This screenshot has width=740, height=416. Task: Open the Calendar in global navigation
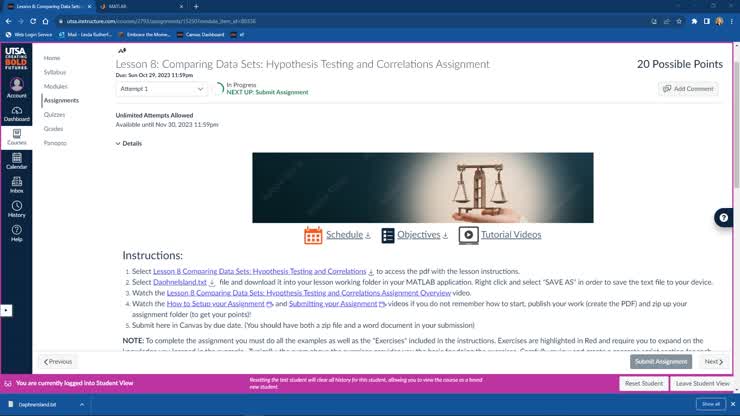[x=16, y=160]
